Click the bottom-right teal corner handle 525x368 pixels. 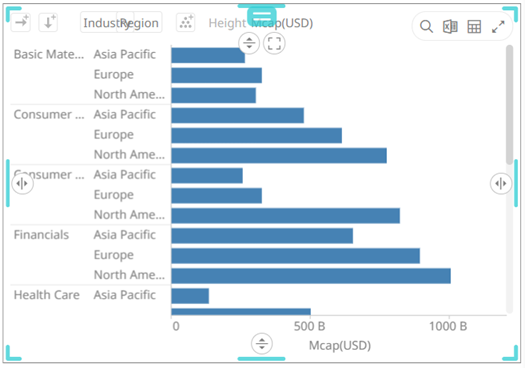(x=510, y=353)
